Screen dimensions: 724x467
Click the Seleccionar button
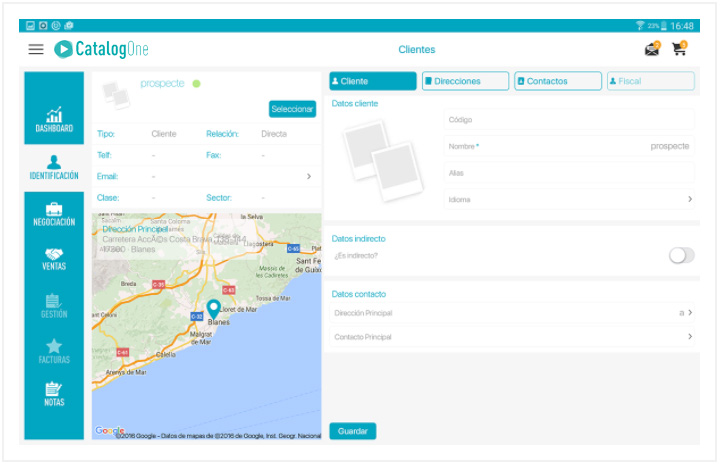click(293, 109)
